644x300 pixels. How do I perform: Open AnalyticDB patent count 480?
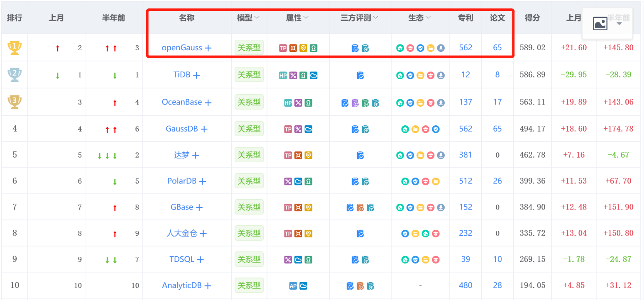(x=465, y=285)
